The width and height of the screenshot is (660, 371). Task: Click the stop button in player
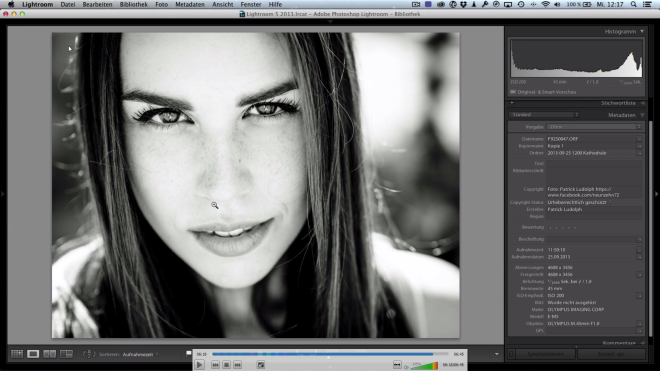[x=226, y=365]
